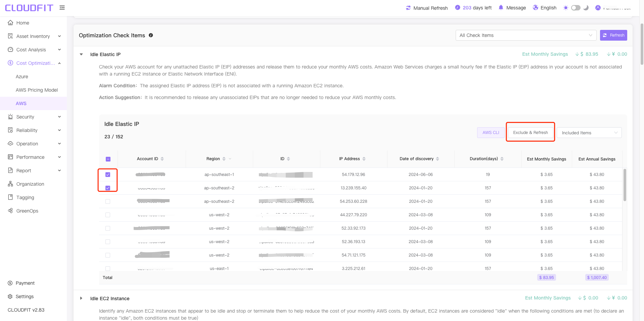This screenshot has width=644, height=321.
Task: Check the 52.33.92.173 row checkbox
Action: pos(108,228)
